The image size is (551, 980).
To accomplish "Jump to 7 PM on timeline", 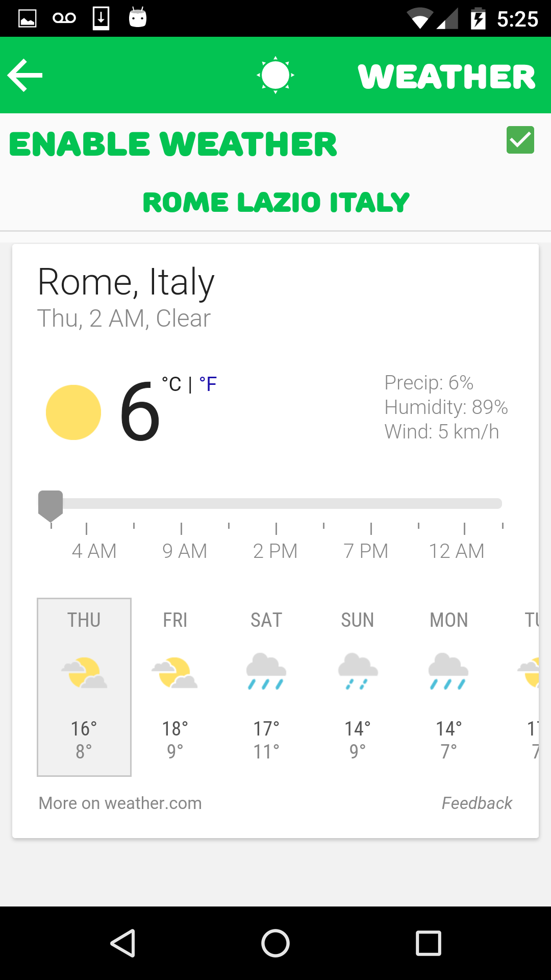I will click(366, 550).
